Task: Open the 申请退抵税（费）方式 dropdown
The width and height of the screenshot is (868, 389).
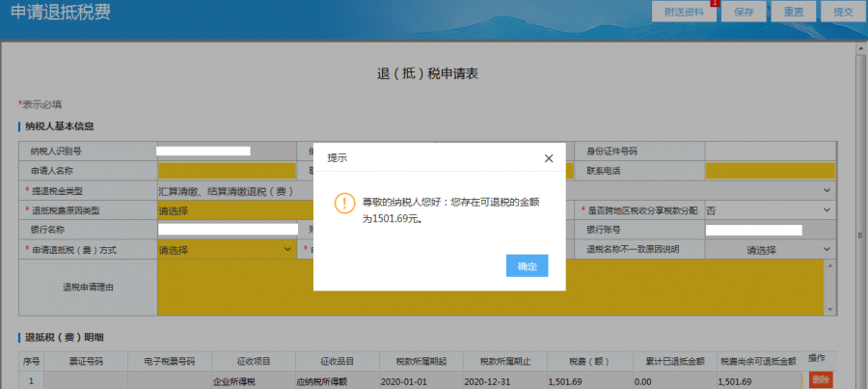Action: tap(227, 250)
